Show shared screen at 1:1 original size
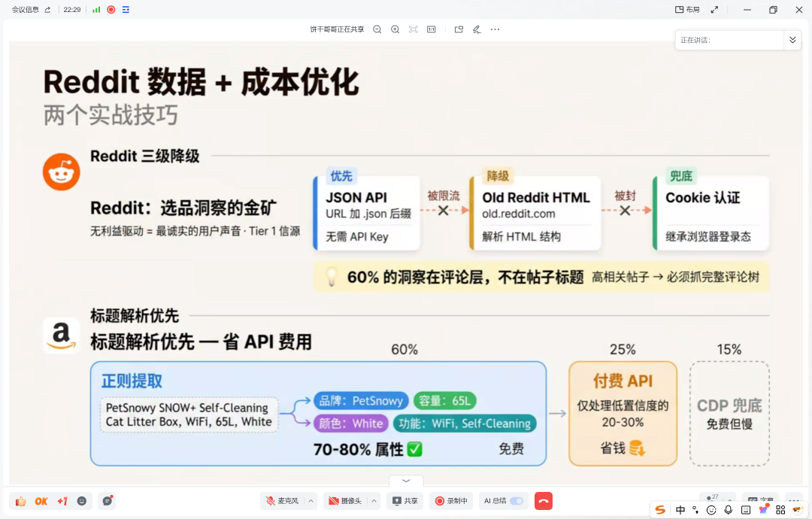812x519 pixels. point(432,29)
